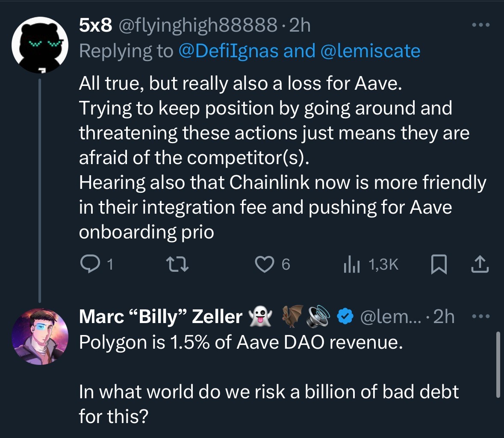Image resolution: width=504 pixels, height=438 pixels.
Task: Tap Marc Zeller's profile avatar
Action: [40, 336]
